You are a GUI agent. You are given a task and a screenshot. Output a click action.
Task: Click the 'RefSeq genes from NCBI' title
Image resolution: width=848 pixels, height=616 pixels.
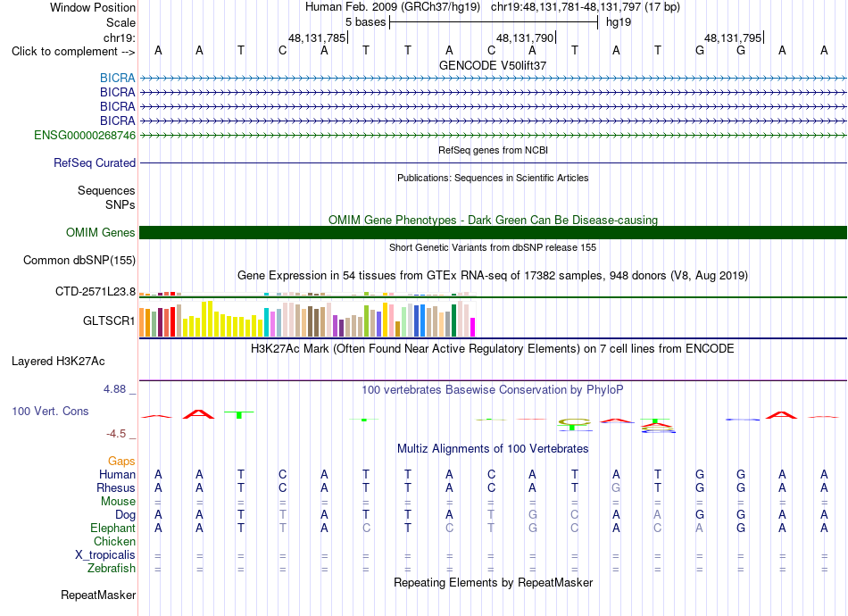click(x=494, y=150)
